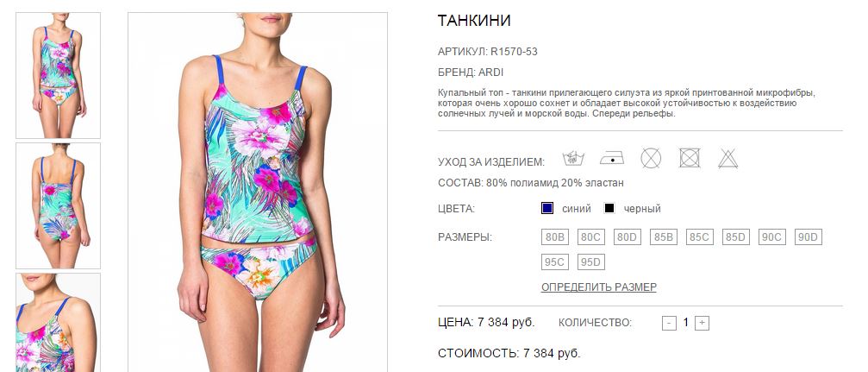
Task: Choose size 85D
Action: (x=736, y=237)
